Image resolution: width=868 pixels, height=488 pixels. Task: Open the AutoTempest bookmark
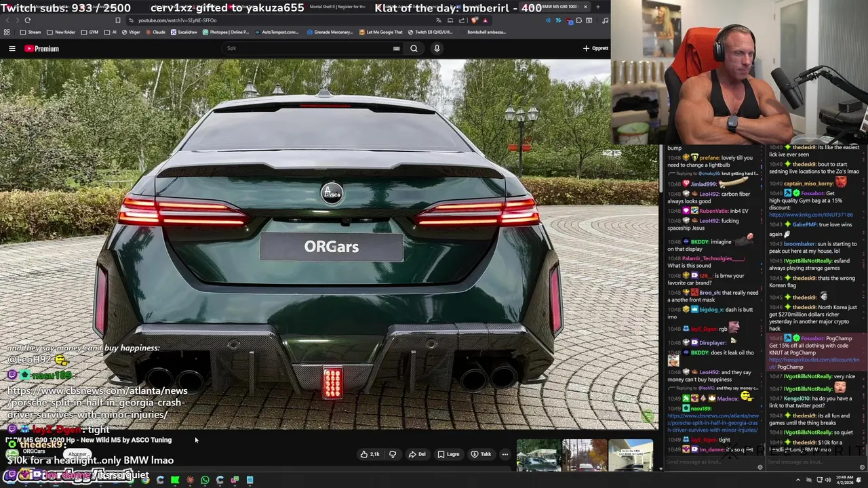tap(277, 32)
